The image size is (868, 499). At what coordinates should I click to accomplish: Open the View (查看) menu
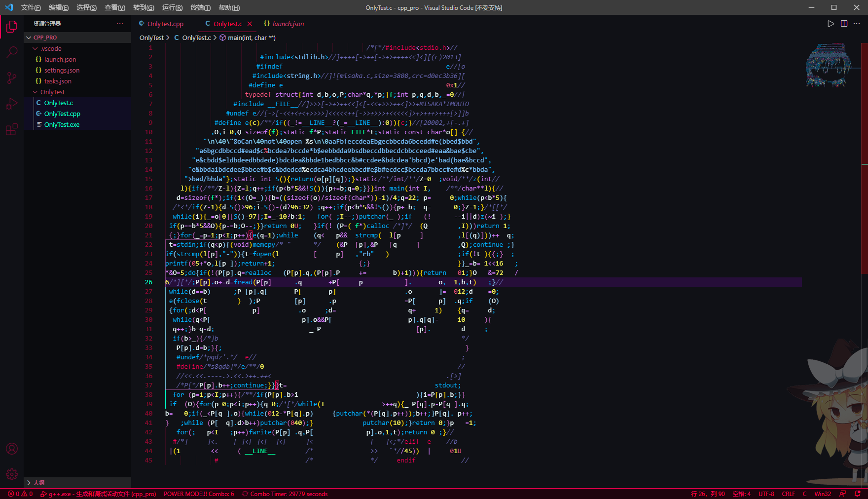click(x=115, y=7)
